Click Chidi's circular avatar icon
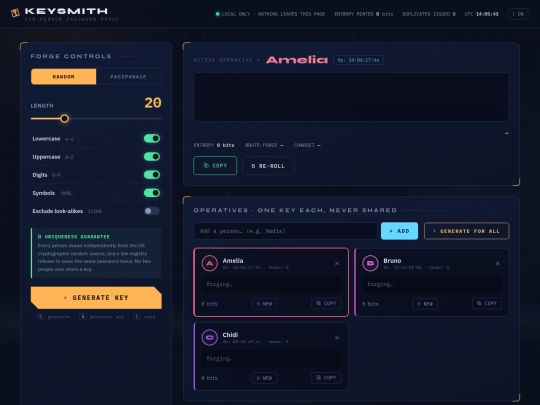The height and width of the screenshot is (405, 540). click(x=210, y=338)
